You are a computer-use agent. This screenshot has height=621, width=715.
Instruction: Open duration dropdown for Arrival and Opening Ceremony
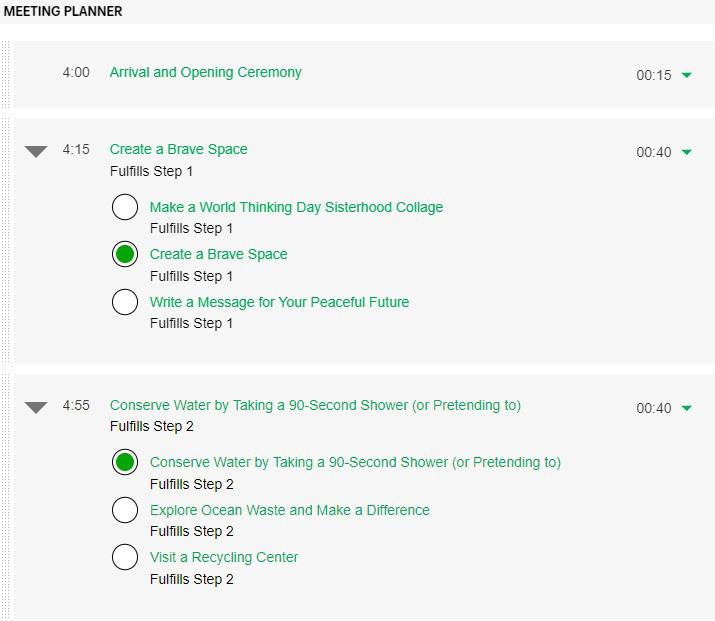pyautogui.click(x=686, y=75)
